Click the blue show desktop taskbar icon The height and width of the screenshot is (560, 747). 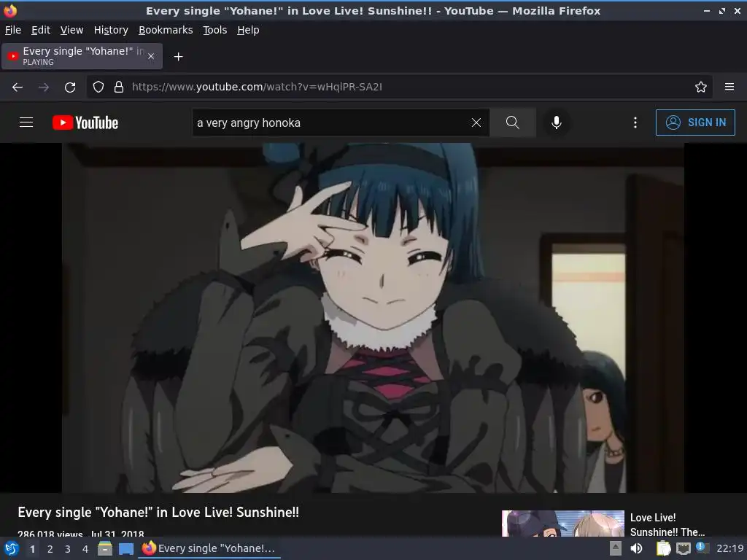pyautogui.click(x=125, y=548)
